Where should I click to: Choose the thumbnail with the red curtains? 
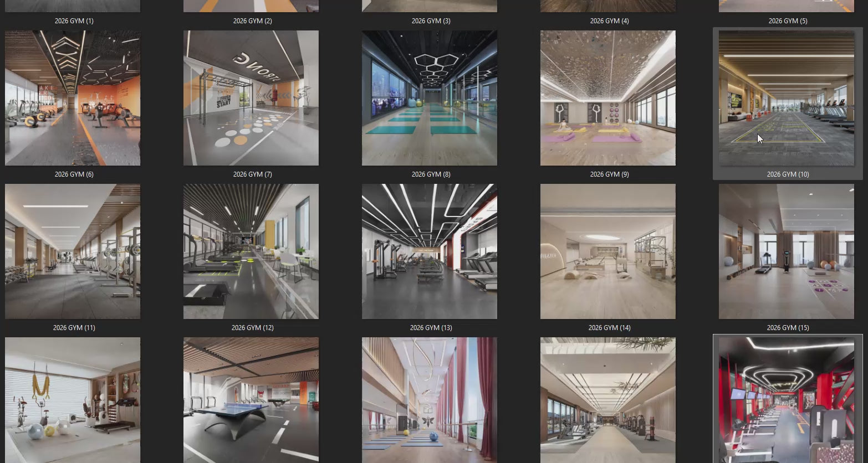pos(430,400)
